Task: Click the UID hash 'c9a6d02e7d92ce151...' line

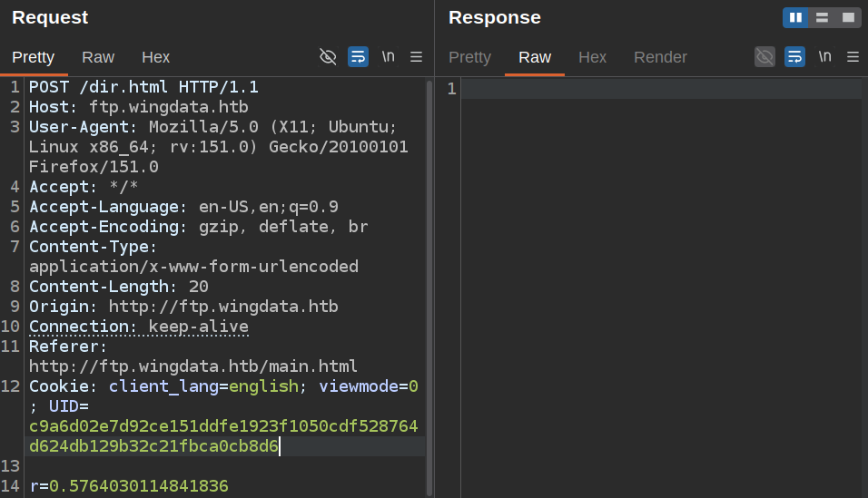Action: (x=223, y=425)
